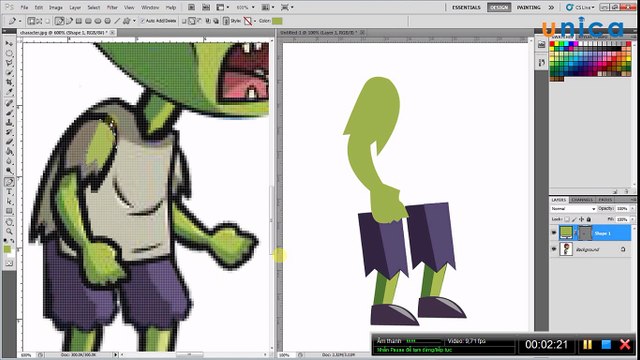This screenshot has height=360, width=640.
Task: Select the Spot Healing Brush tool
Action: click(x=9, y=103)
